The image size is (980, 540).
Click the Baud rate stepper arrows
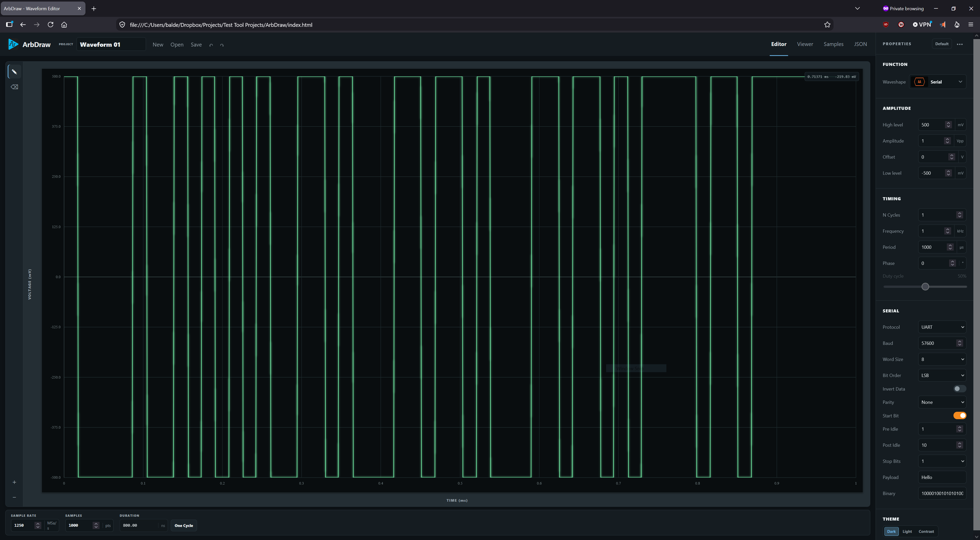pyautogui.click(x=960, y=343)
